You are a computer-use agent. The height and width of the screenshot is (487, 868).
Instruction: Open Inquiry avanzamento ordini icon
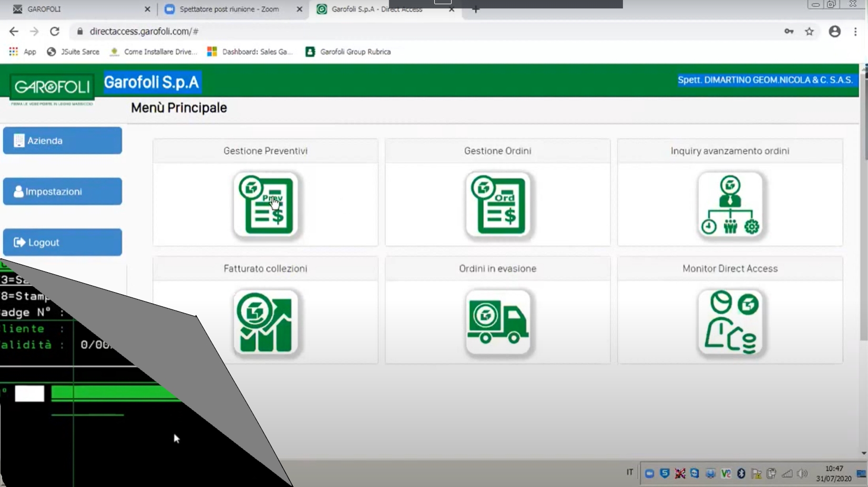click(x=730, y=205)
